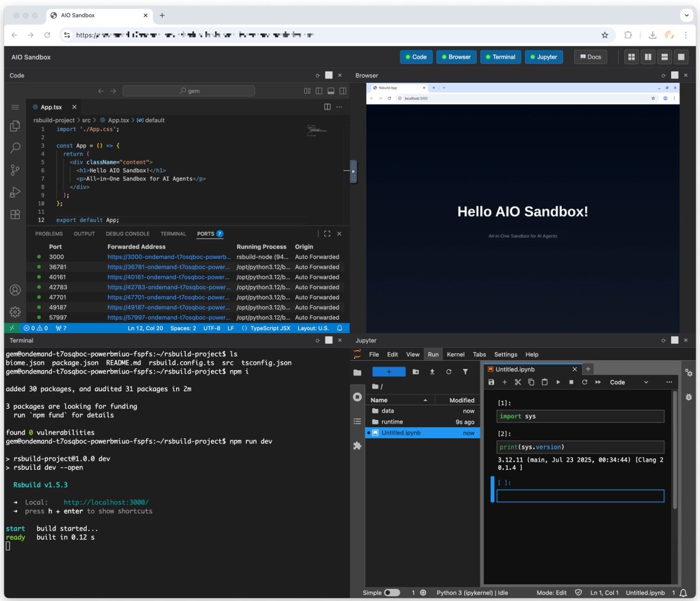Screen dimensions: 700x601
Task: Click the VS Code command center search box
Action: (x=188, y=91)
